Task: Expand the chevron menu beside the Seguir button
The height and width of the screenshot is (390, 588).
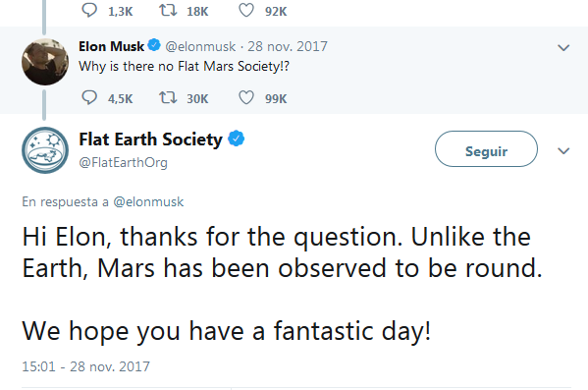Action: 563,151
